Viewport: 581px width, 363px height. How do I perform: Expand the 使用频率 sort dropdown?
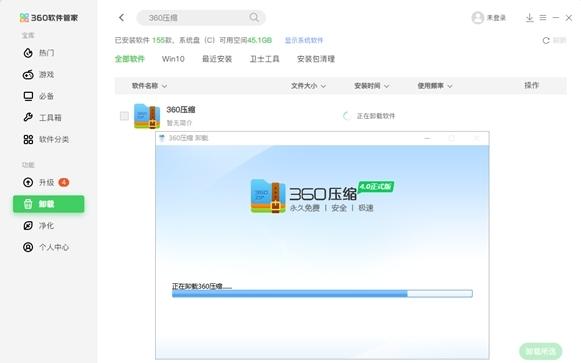click(x=435, y=86)
